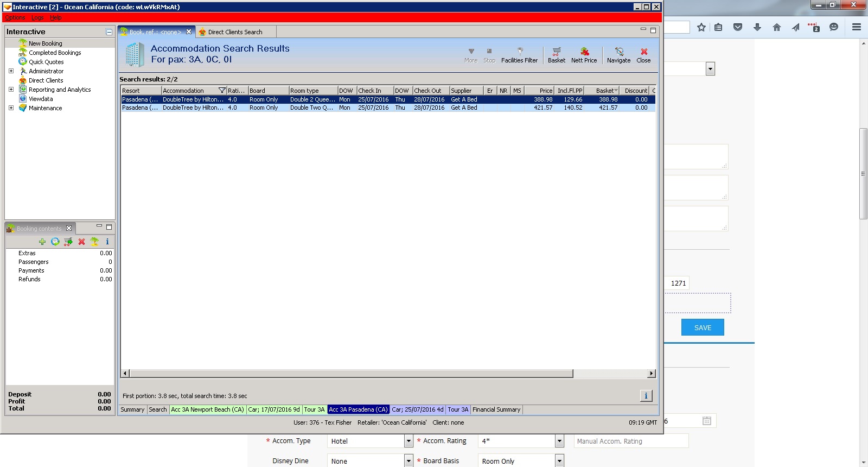Open the browser hamburger menu
This screenshot has height=467, width=868.
pyautogui.click(x=857, y=27)
